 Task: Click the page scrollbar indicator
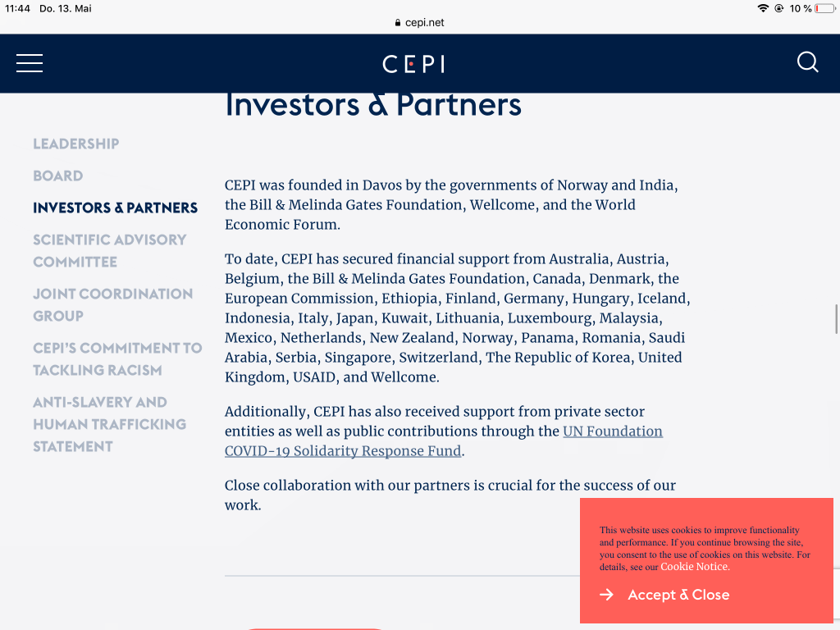(836, 319)
